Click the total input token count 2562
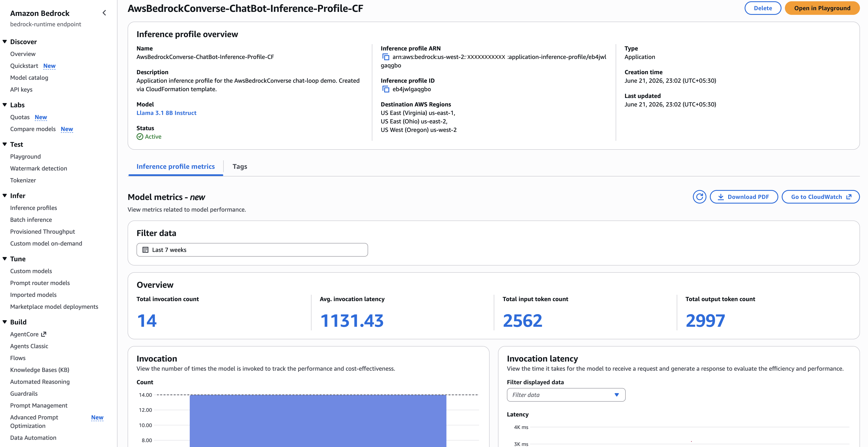Screen dimensions: 868x447 pyautogui.click(x=523, y=321)
